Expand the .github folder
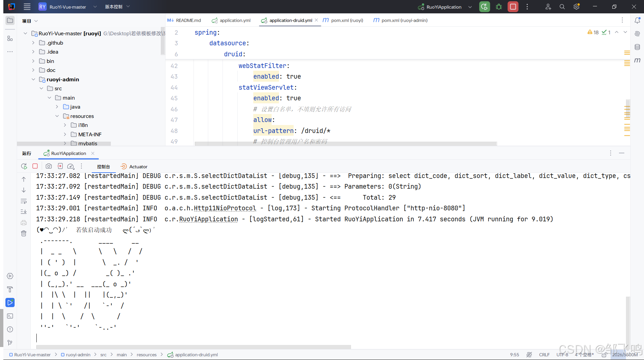 [33, 43]
